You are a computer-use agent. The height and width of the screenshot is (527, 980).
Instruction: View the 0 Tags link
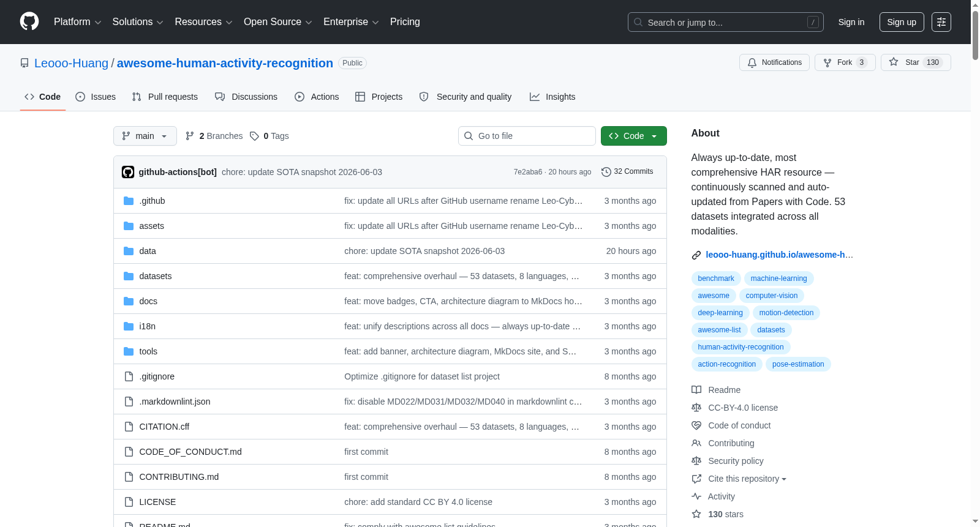[x=269, y=136]
